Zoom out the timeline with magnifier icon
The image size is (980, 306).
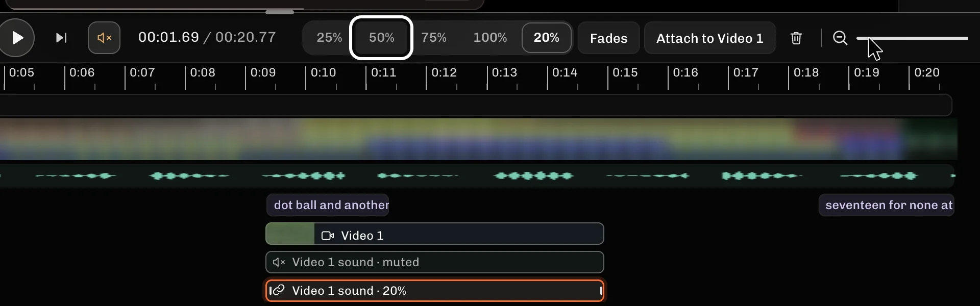840,38
